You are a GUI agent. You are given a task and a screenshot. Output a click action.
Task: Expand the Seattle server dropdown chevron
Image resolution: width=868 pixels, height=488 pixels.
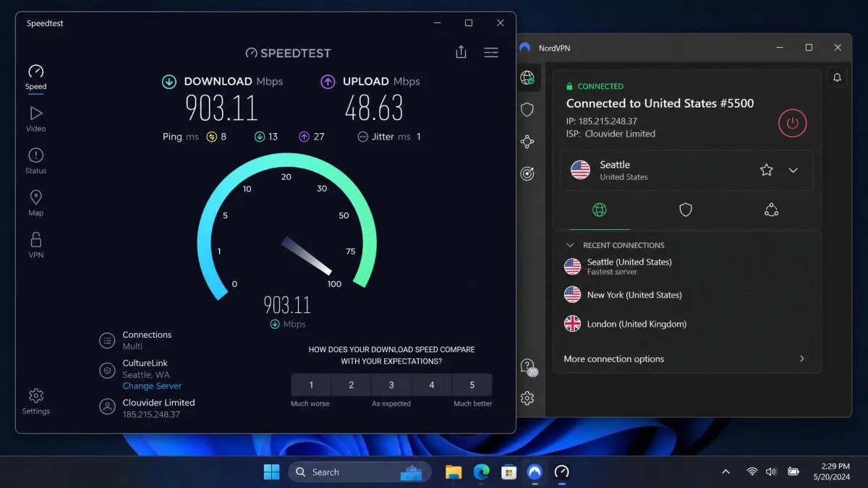pos(793,171)
